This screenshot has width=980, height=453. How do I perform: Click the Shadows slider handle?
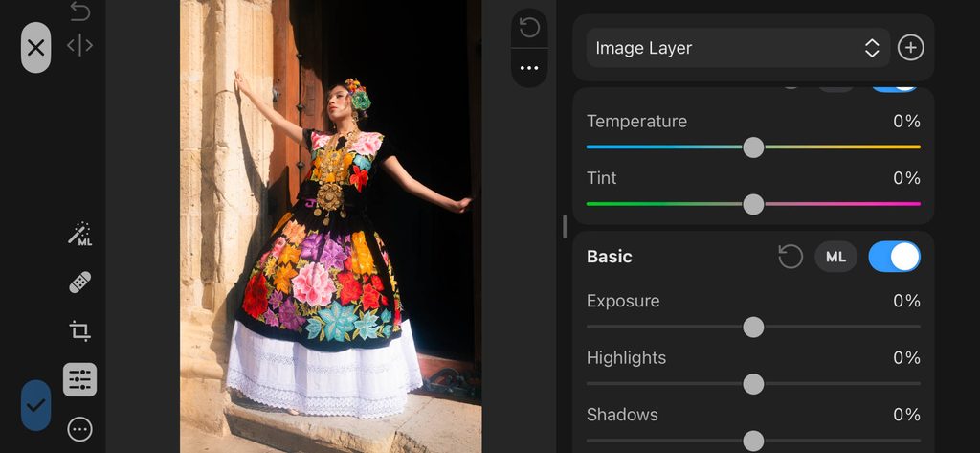tap(753, 442)
